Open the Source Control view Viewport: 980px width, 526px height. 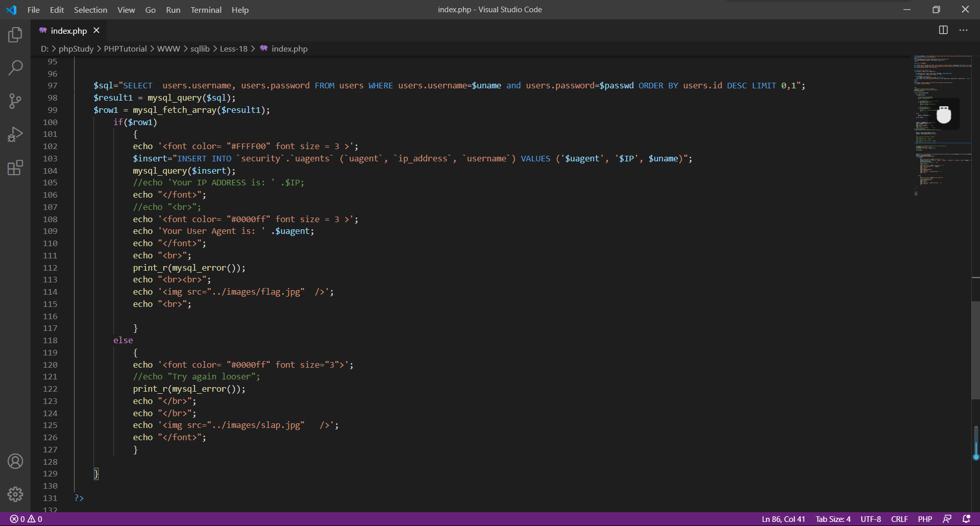15,101
